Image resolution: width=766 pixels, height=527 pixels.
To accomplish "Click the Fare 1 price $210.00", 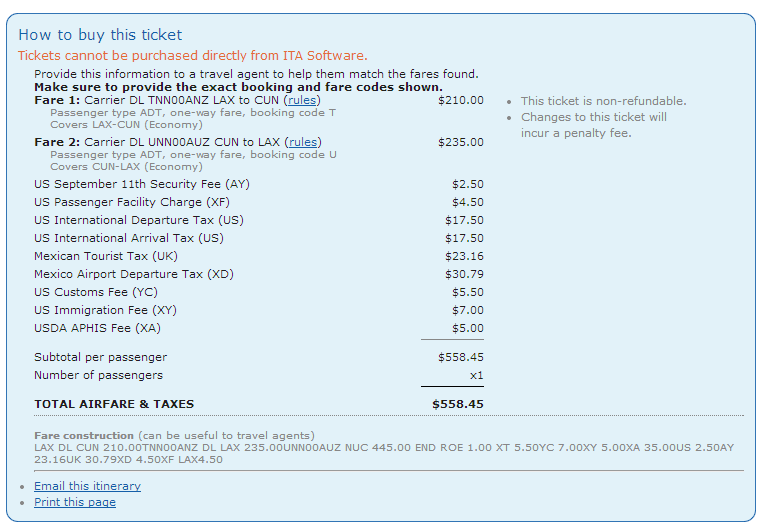I will (x=461, y=100).
